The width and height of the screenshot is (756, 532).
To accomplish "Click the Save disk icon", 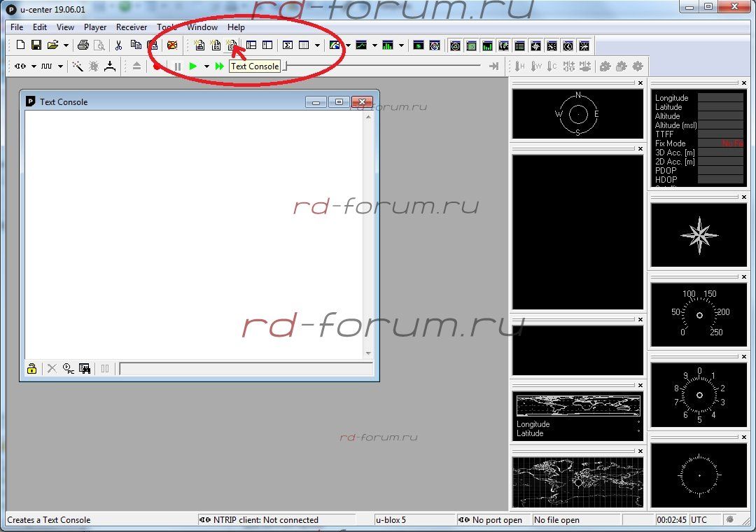I will (36, 45).
